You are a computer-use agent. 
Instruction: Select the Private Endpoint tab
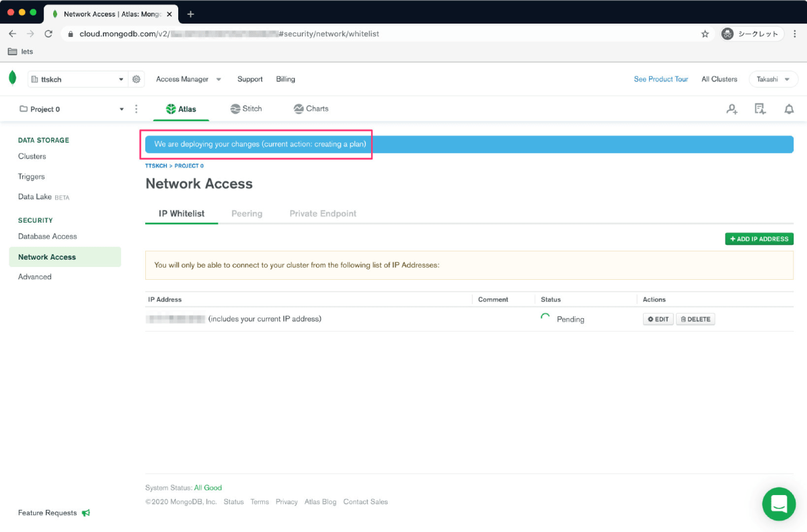323,214
